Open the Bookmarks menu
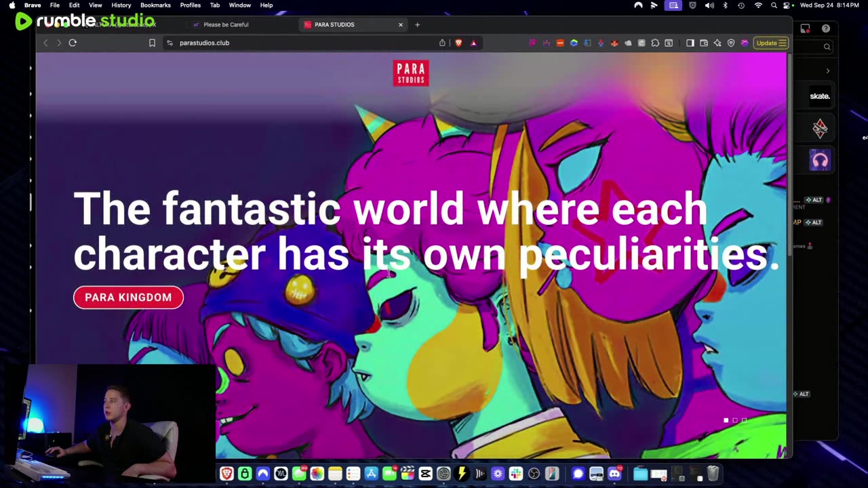The width and height of the screenshot is (868, 488). pyautogui.click(x=155, y=5)
